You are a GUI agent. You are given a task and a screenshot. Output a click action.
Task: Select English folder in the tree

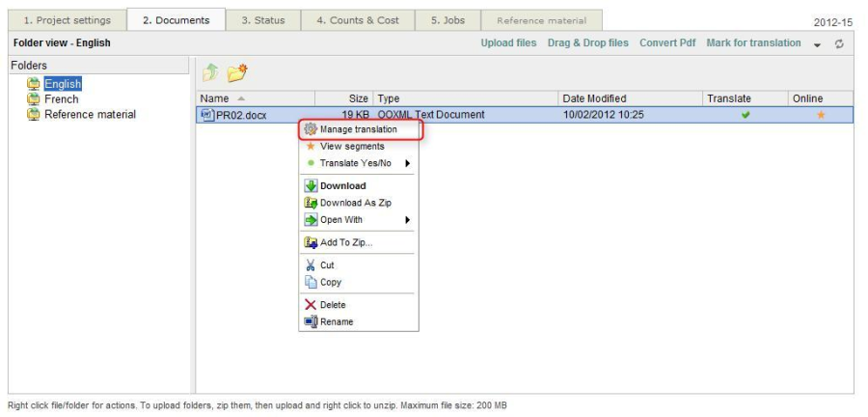tap(63, 84)
